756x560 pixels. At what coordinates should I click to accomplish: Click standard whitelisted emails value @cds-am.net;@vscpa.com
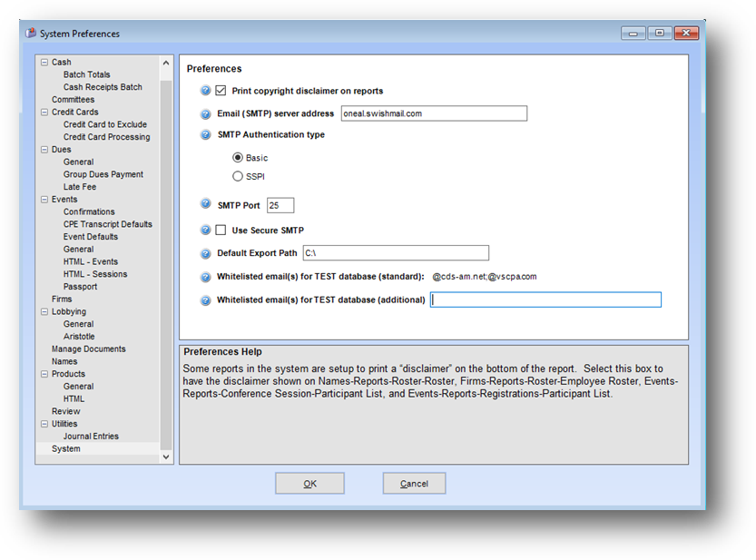(x=484, y=277)
